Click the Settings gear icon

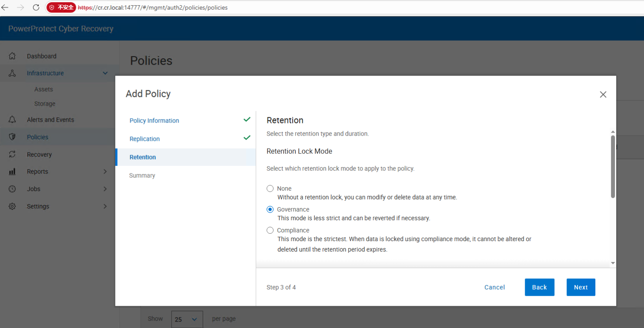(x=12, y=206)
